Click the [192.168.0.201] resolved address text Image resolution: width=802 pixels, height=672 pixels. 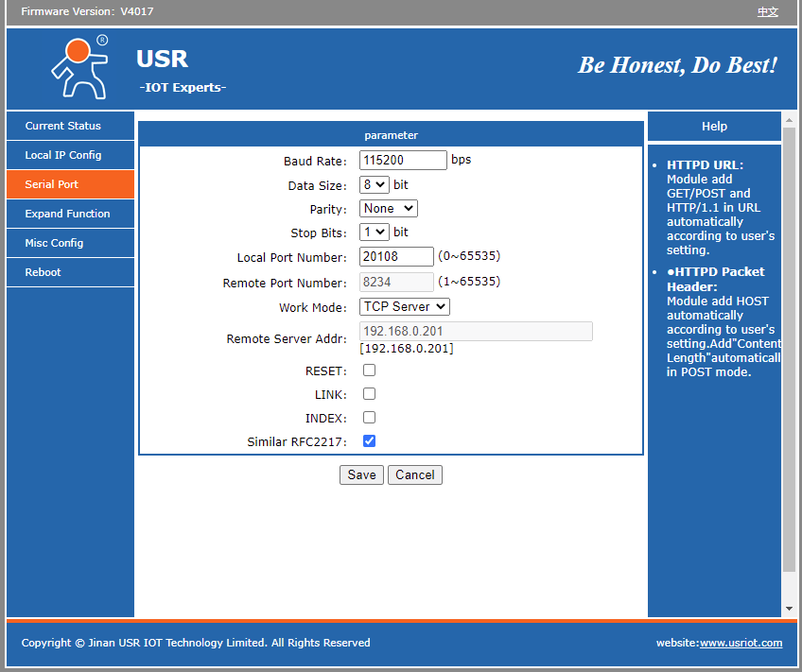tap(407, 349)
